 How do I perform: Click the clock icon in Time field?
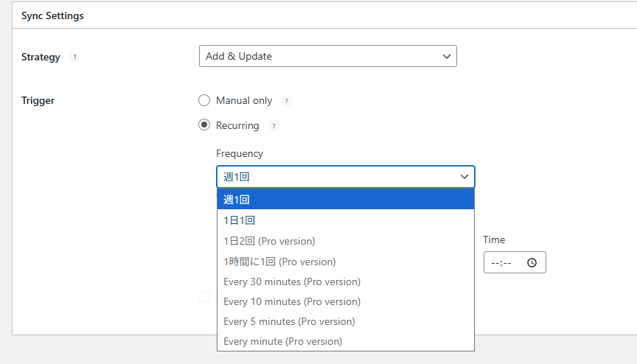point(532,263)
